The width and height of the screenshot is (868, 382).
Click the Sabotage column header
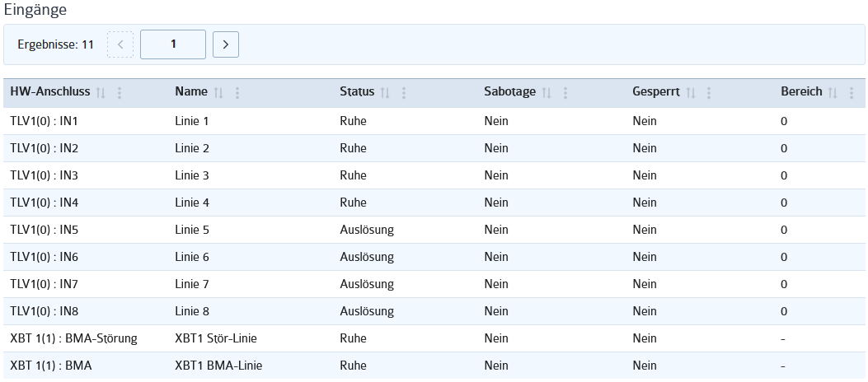(x=510, y=91)
